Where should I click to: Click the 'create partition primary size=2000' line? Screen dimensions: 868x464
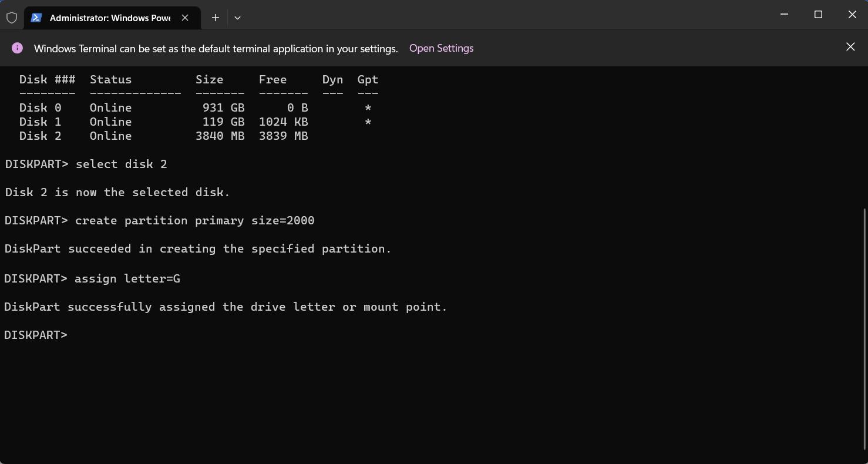pos(194,220)
